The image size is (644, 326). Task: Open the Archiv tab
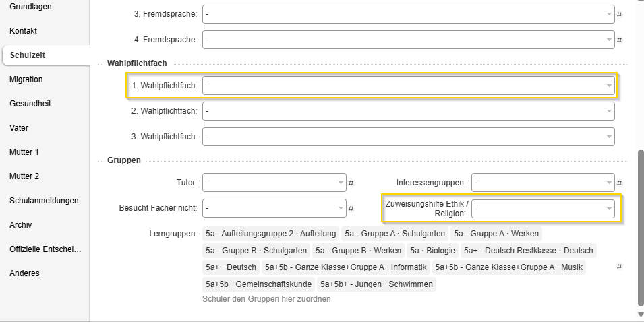click(x=20, y=225)
